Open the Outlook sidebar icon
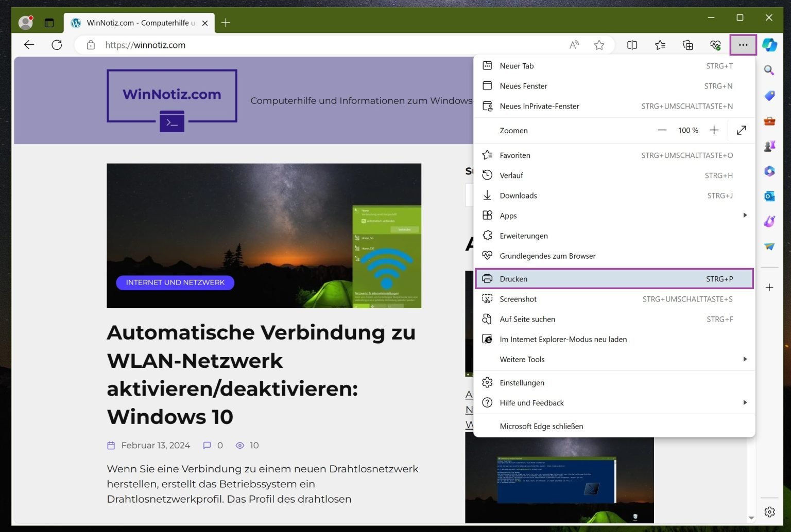The height and width of the screenshot is (532, 791). [x=769, y=196]
